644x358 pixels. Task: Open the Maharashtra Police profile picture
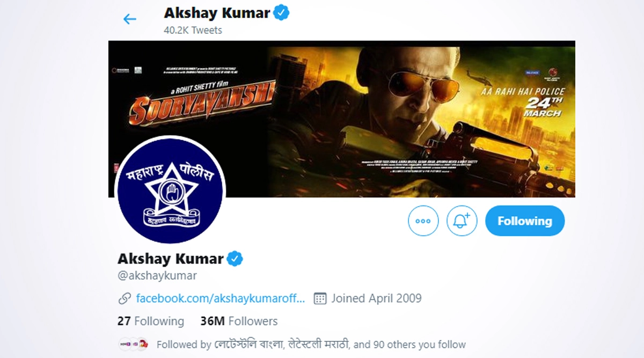[171, 190]
